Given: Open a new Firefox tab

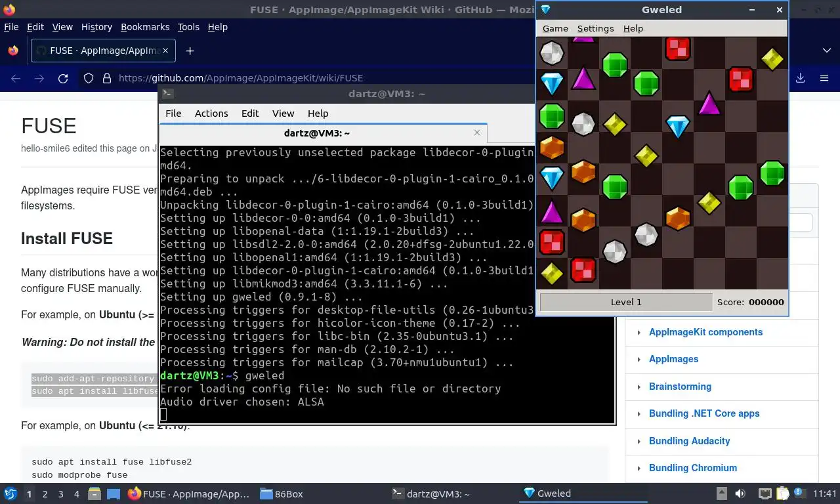Looking at the screenshot, I should [x=190, y=51].
